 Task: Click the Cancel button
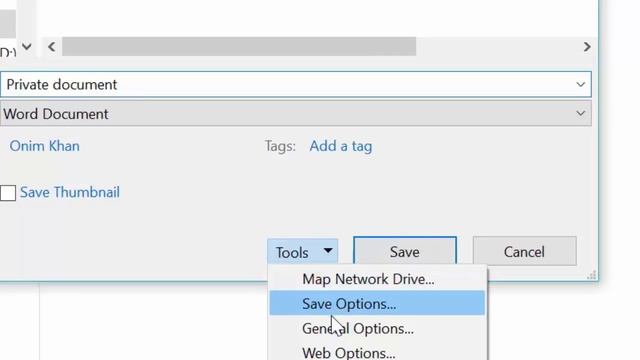point(524,251)
